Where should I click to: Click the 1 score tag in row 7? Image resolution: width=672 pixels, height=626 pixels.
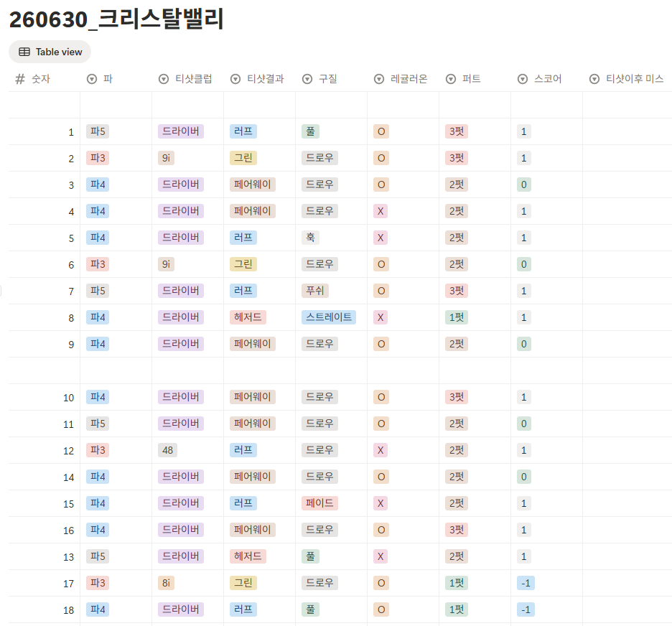523,291
